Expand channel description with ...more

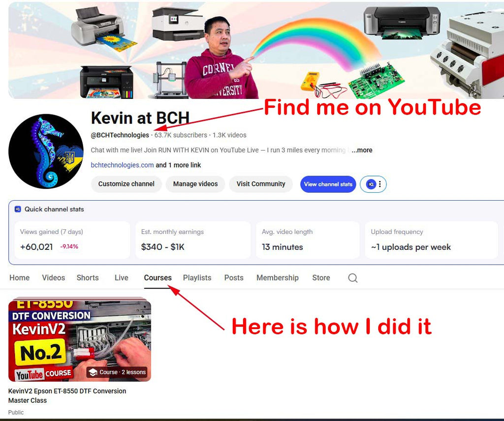pyautogui.click(x=362, y=150)
